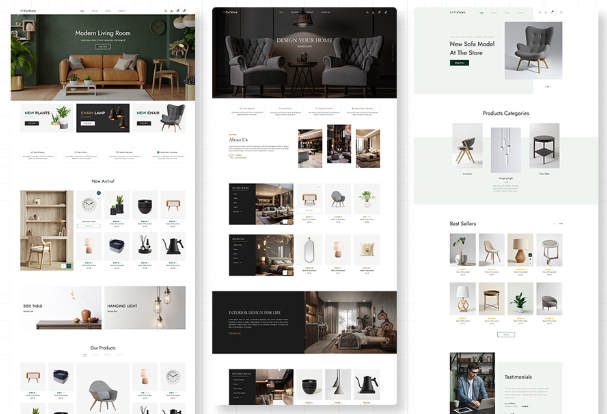
Task: Click the white button on the lamp banner
Action: pyautogui.click(x=87, y=123)
